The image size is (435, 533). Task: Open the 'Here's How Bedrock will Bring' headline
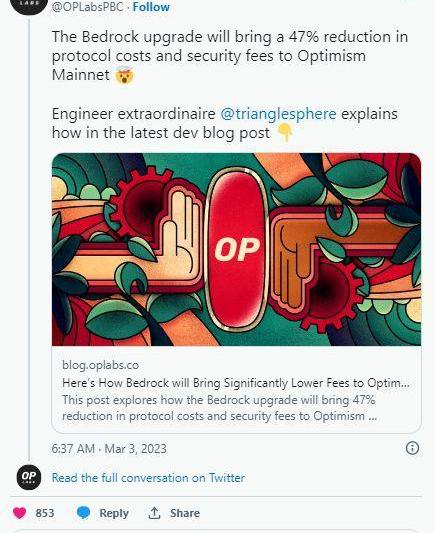pyautogui.click(x=236, y=383)
